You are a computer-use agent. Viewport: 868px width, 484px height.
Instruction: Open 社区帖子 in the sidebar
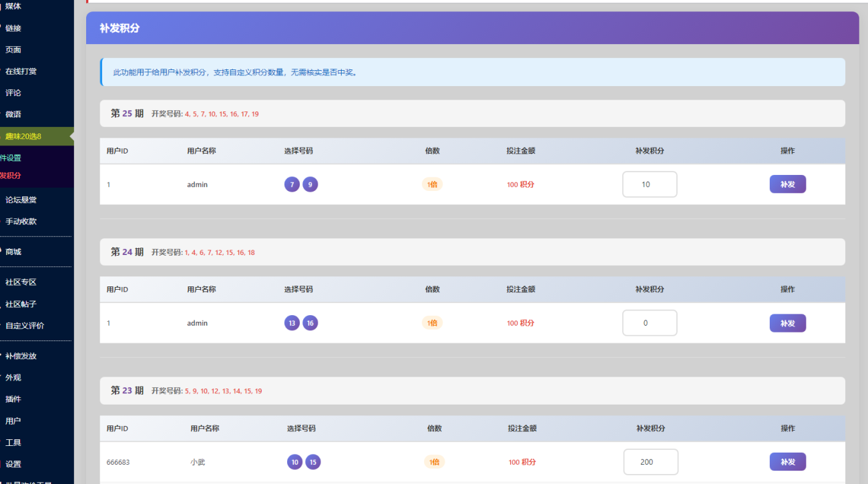pyautogui.click(x=21, y=304)
